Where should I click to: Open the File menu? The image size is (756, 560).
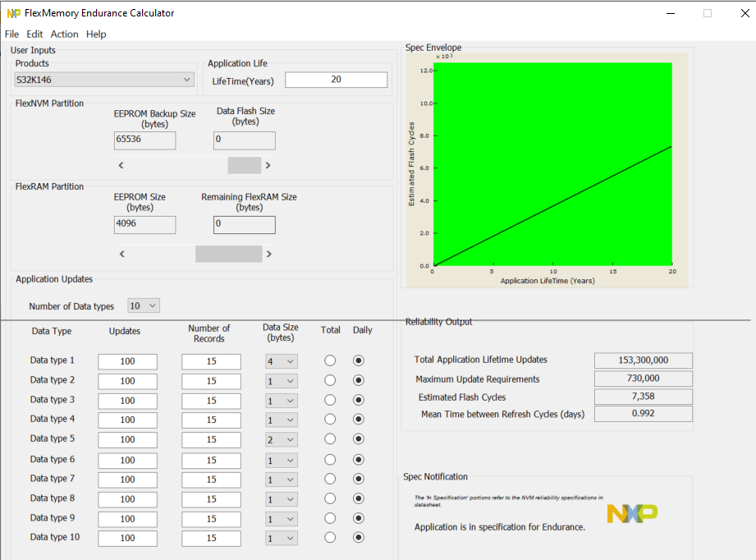click(12, 34)
